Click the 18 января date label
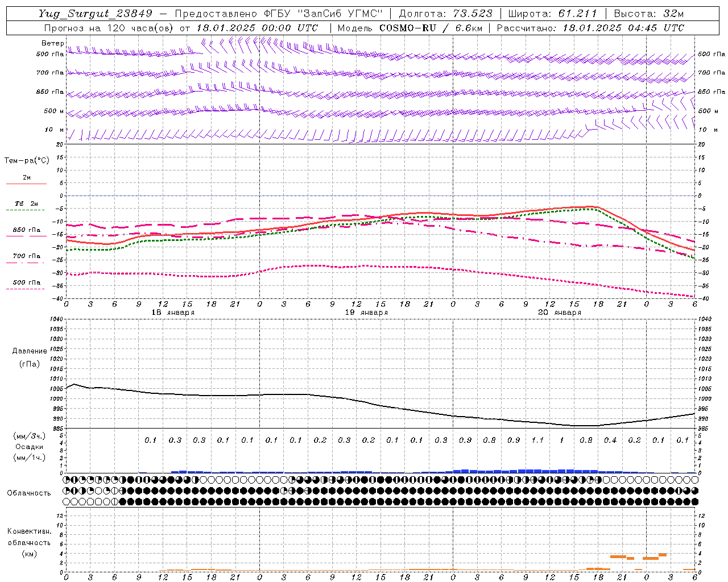This screenshot has width=728, height=582. point(173,313)
